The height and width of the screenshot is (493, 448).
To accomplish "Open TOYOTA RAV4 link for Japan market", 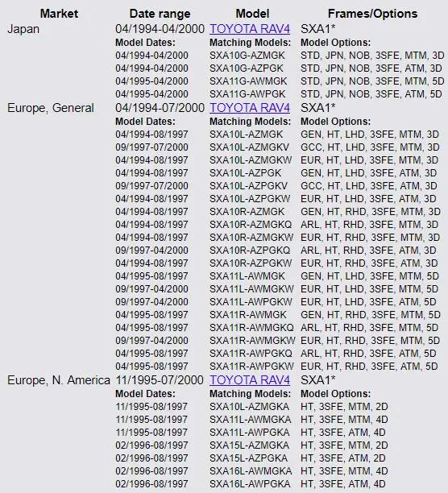I will coord(250,29).
